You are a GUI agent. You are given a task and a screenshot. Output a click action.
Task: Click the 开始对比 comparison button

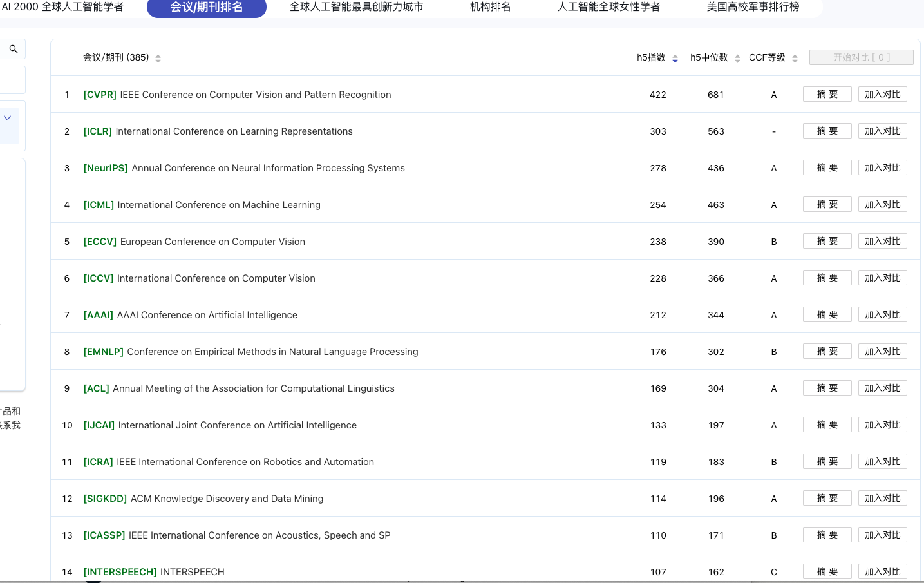(x=861, y=57)
